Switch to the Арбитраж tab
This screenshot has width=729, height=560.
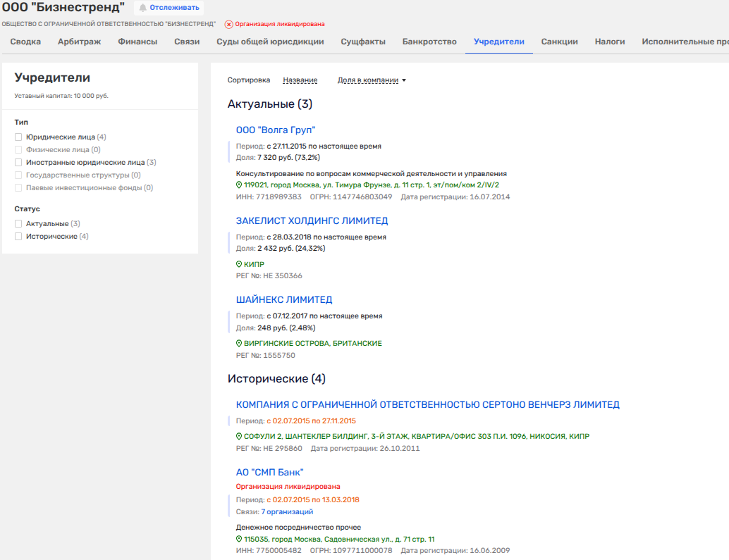pos(79,42)
